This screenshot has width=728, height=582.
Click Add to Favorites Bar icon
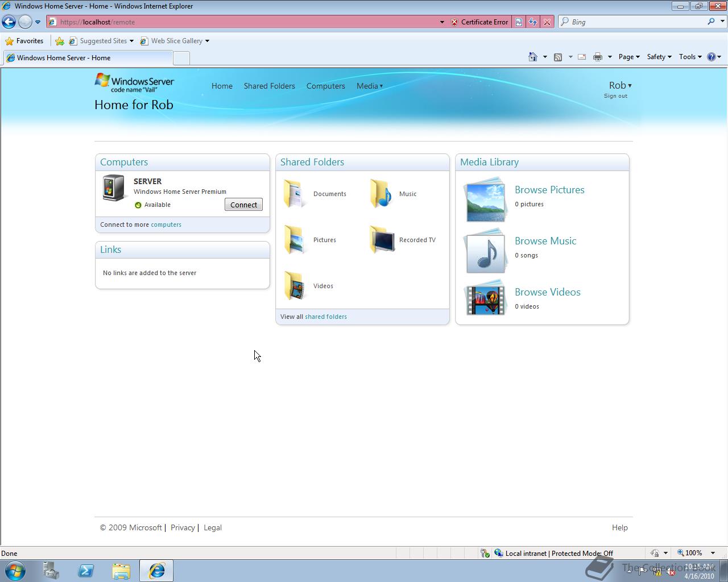tap(59, 41)
